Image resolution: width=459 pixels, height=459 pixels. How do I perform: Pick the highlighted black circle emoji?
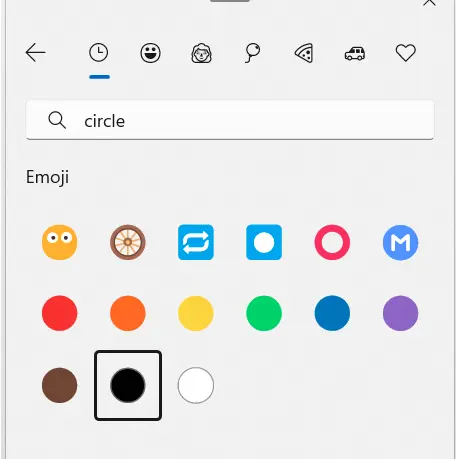click(128, 385)
